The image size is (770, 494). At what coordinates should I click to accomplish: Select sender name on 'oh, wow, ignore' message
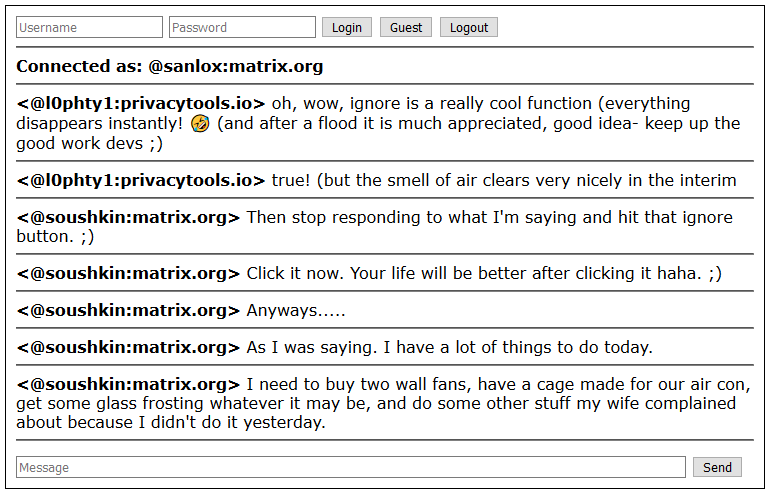coord(141,103)
